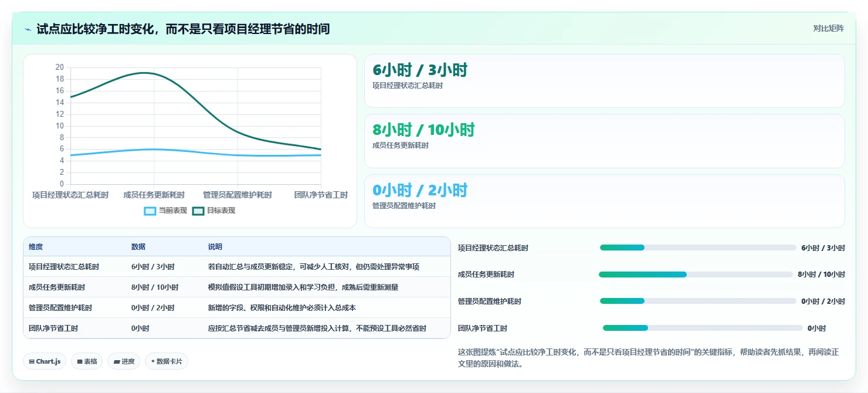Toggle the 当前表现 legend color box
Screen dimensions: 868x393
click(x=150, y=211)
